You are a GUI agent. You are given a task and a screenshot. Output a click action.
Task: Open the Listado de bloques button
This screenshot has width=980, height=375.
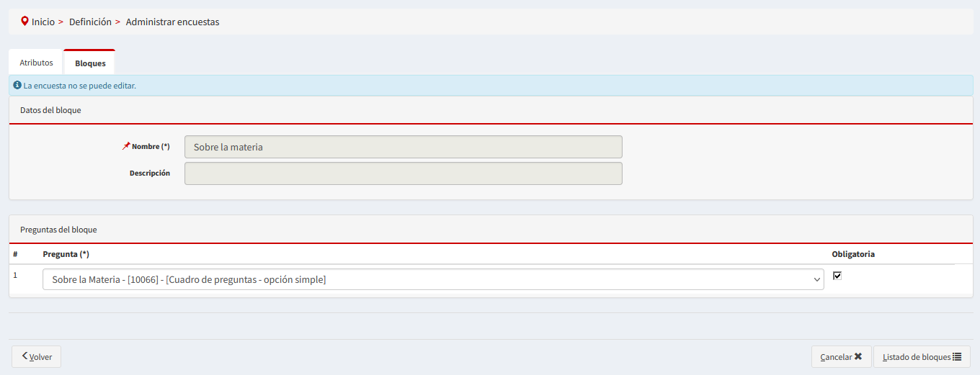922,357
